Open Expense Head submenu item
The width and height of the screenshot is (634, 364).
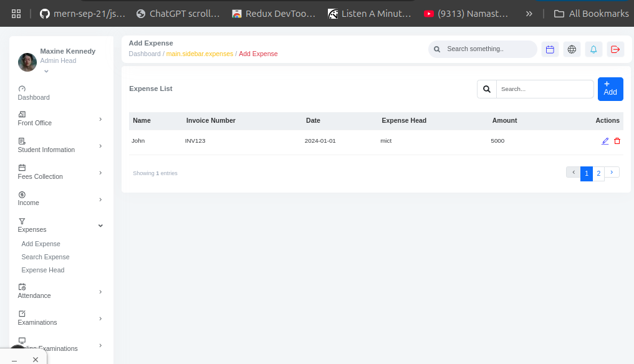[x=43, y=270]
